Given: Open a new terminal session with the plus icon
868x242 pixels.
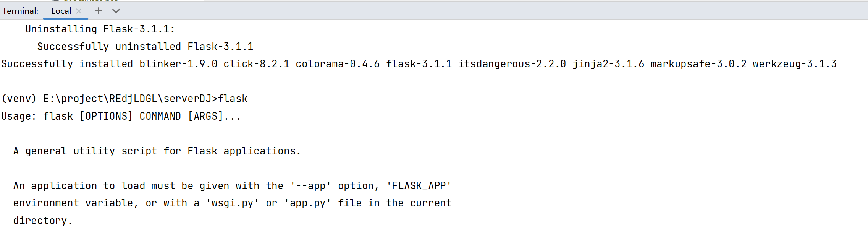Looking at the screenshot, I should coord(98,11).
